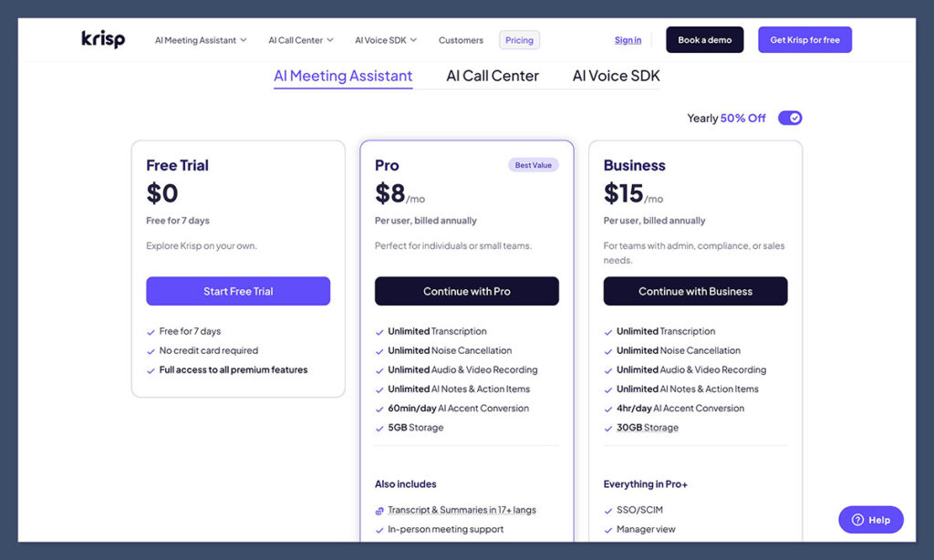
Task: Open the AI Call Center dropdown
Action: 299,39
